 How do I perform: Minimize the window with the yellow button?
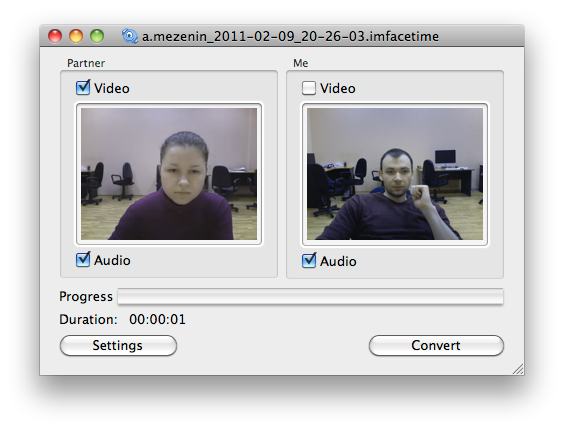(76, 36)
